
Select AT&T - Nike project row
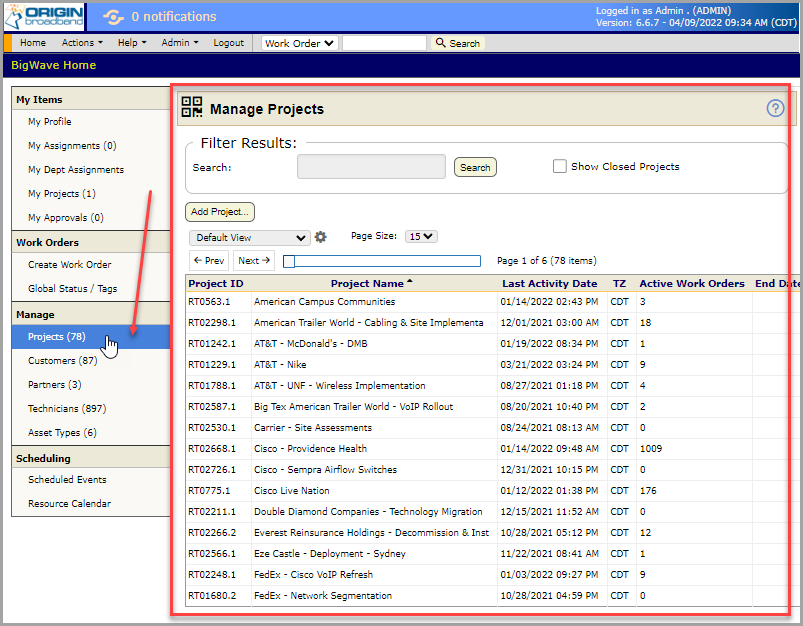(280, 365)
